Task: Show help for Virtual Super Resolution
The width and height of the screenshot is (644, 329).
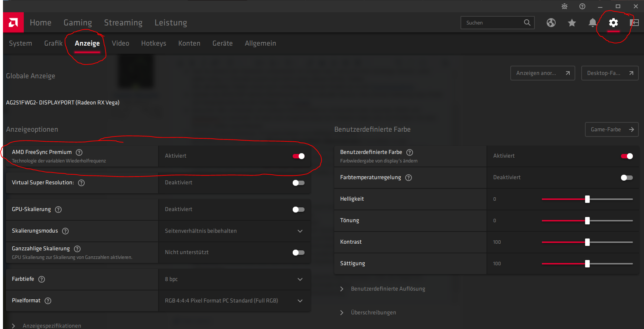Action: [81, 183]
